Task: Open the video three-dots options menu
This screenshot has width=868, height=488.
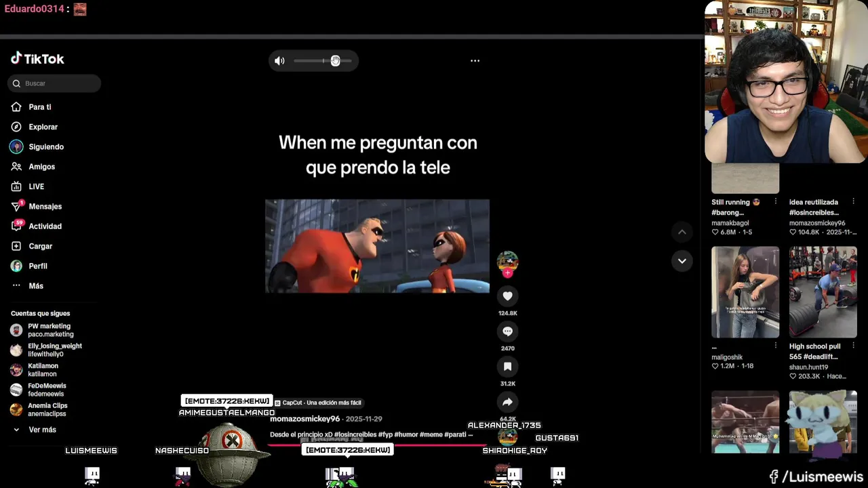Action: (x=475, y=61)
